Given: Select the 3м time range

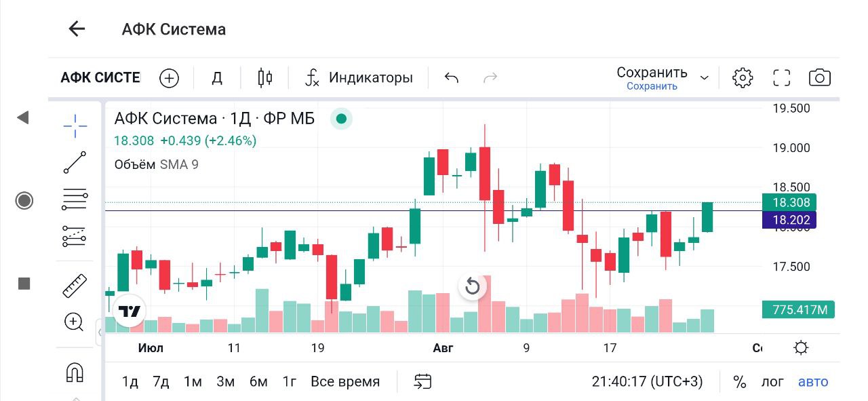Looking at the screenshot, I should pos(225,382).
